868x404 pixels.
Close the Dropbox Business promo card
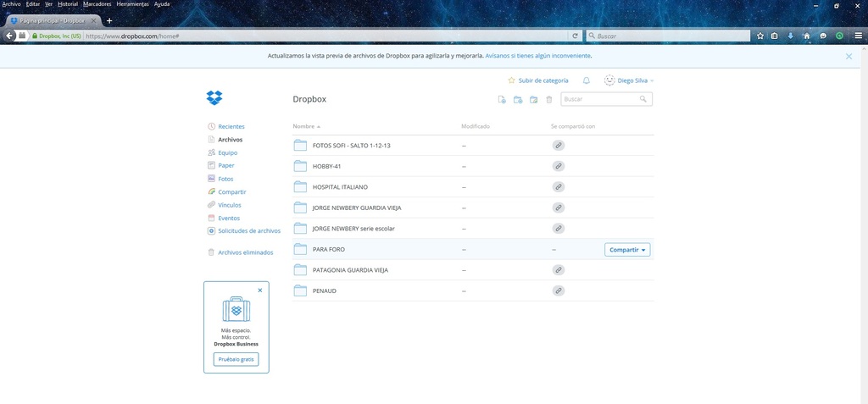click(x=260, y=290)
